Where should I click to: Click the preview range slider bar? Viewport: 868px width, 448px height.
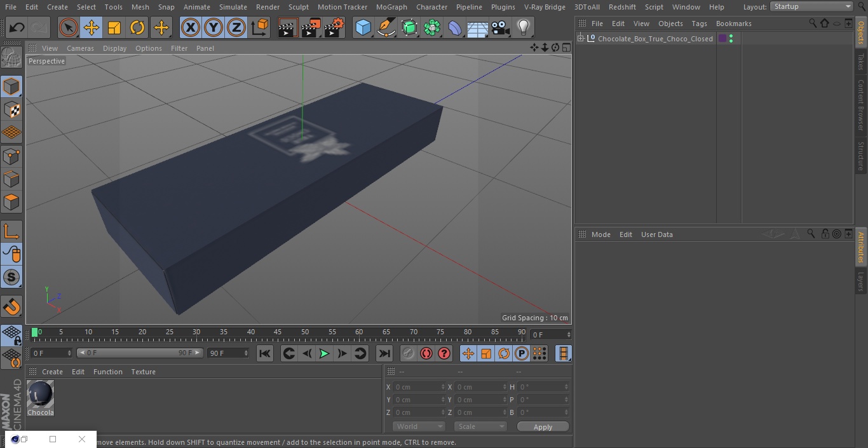(140, 353)
